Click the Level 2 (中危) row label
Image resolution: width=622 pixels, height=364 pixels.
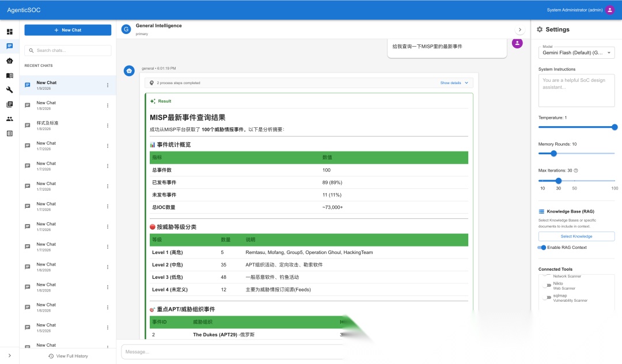tap(168, 265)
